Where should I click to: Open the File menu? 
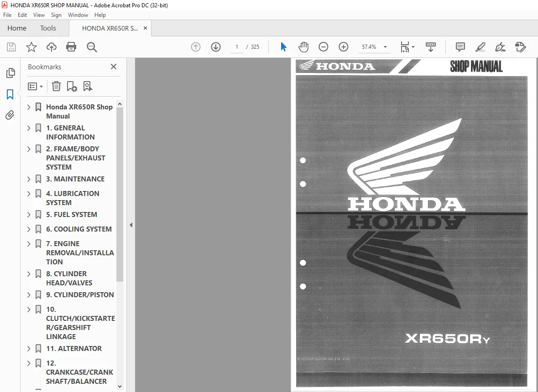(7, 15)
